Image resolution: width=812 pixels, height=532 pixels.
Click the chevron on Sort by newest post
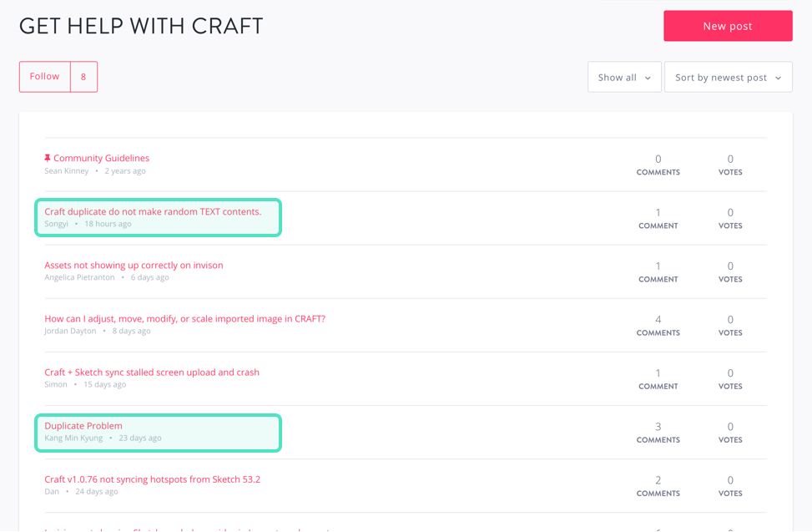(x=778, y=78)
